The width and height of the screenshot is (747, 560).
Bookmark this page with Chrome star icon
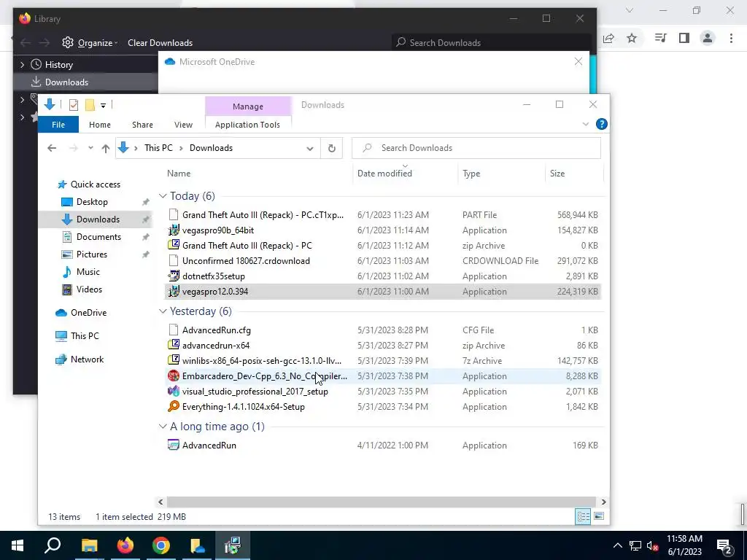pyautogui.click(x=632, y=38)
